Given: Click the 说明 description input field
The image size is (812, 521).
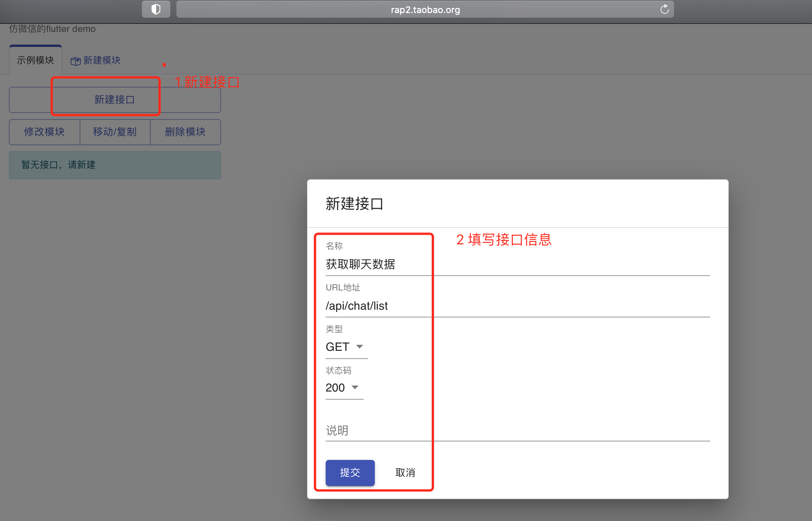Looking at the screenshot, I should tap(517, 430).
